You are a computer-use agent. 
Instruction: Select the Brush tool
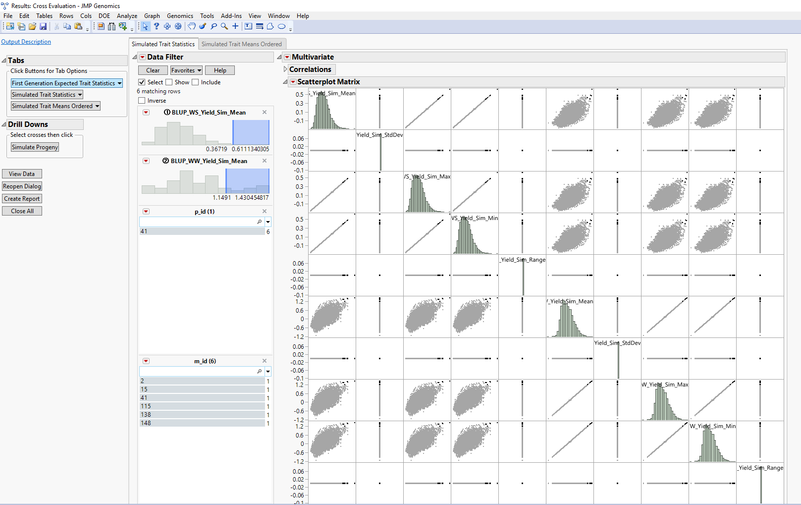pyautogui.click(x=202, y=26)
